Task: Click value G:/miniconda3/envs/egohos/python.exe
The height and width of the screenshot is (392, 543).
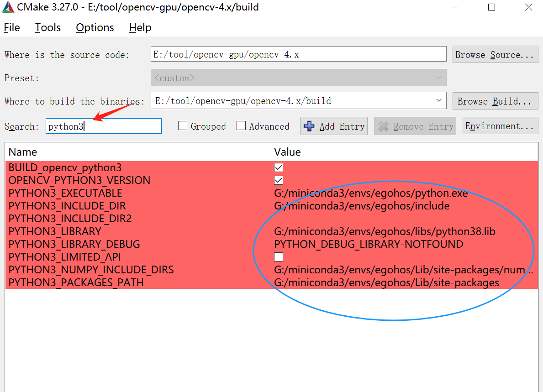Action: (x=371, y=193)
